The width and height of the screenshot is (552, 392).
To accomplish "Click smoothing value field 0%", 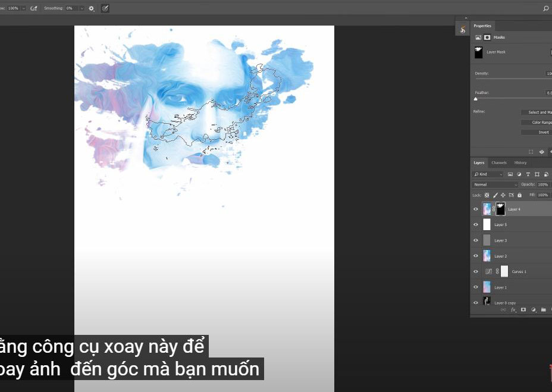I will [72, 8].
